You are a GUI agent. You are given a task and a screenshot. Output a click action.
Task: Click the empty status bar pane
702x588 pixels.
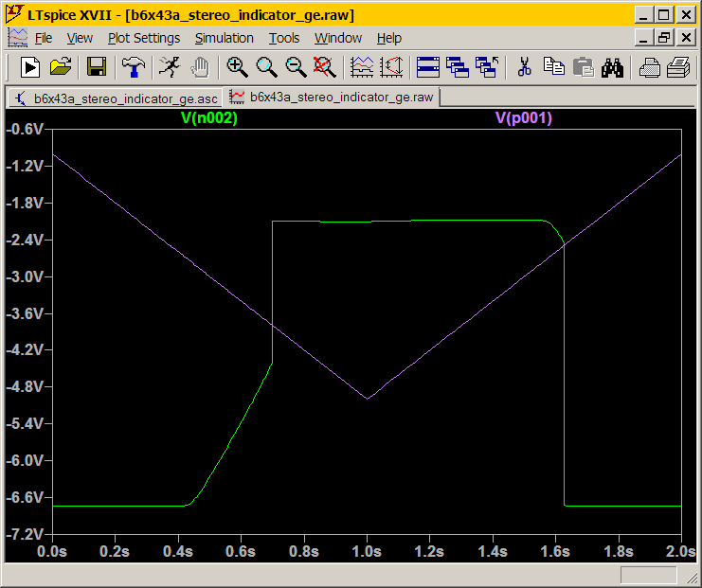point(648,575)
